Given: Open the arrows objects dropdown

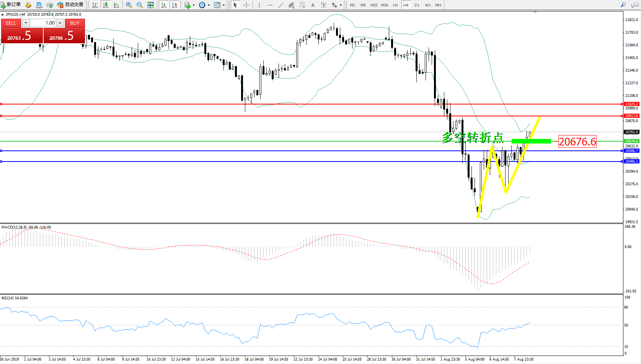Looking at the screenshot, I should point(341,5).
